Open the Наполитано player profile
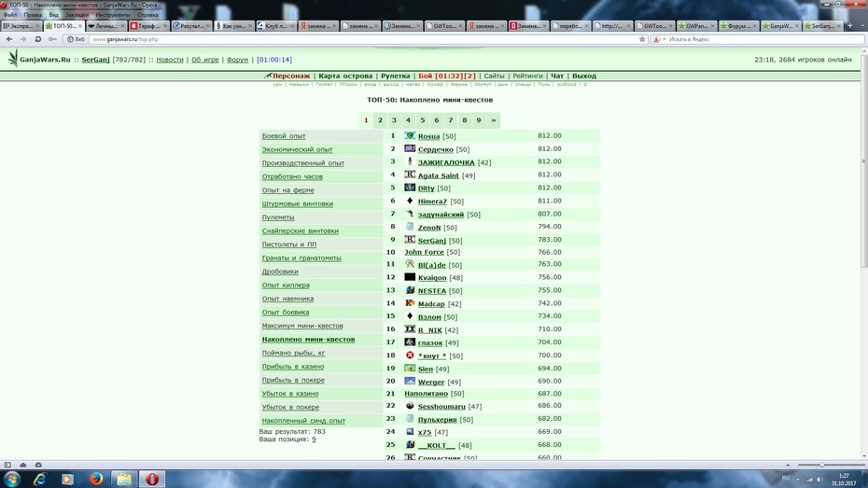Viewport: 868px width, 488px height. [426, 394]
